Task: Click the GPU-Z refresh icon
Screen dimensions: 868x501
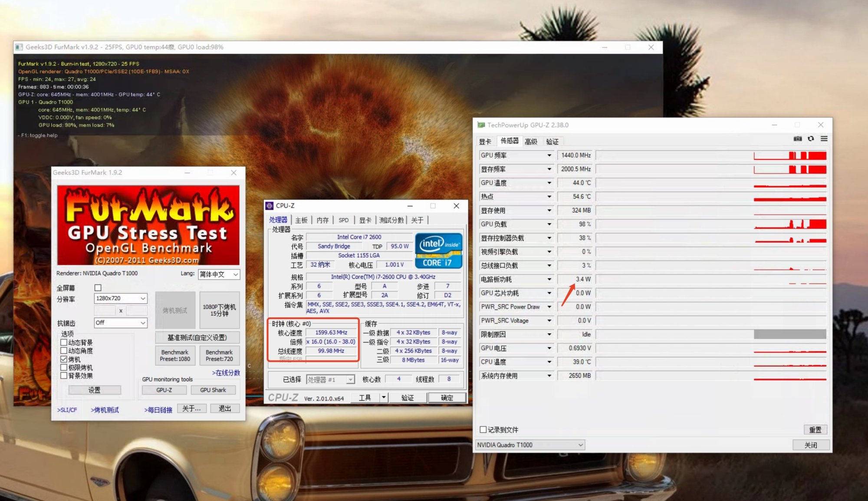Action: click(x=811, y=139)
